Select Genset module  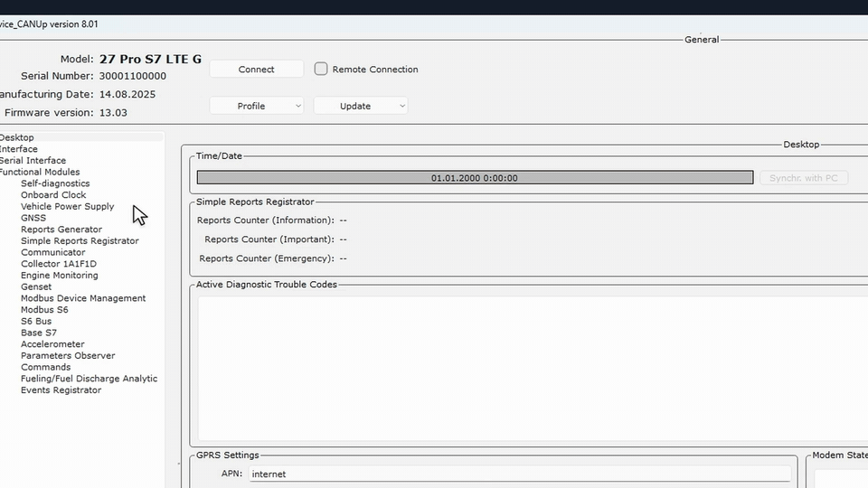36,286
